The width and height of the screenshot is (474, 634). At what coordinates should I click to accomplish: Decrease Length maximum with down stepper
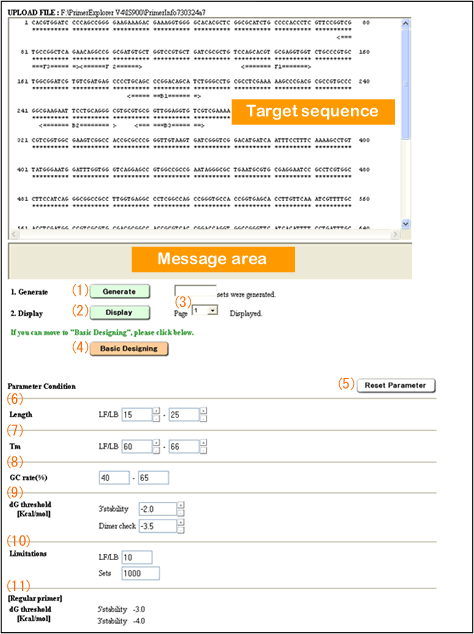(x=203, y=418)
